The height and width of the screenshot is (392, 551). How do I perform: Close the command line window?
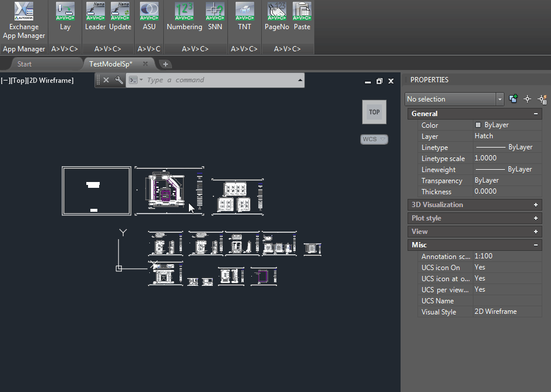coord(106,80)
